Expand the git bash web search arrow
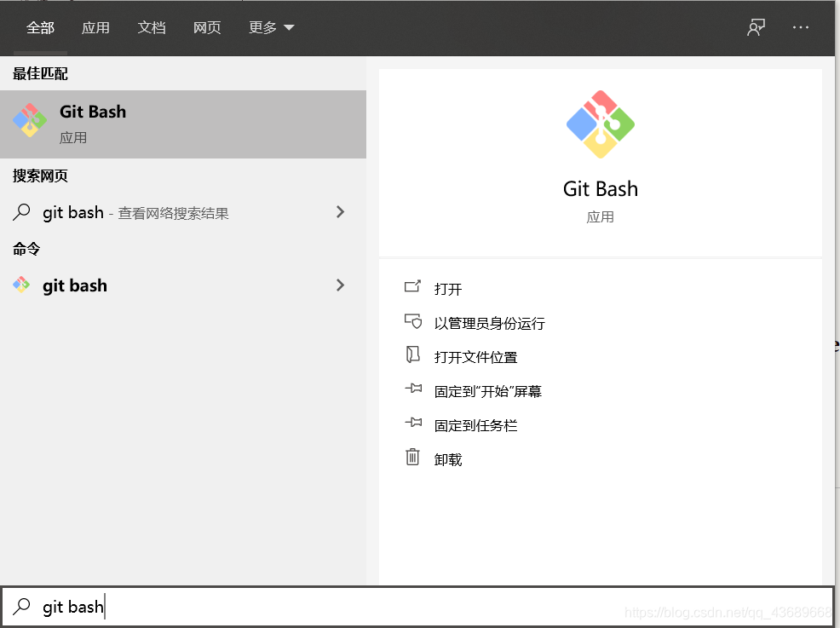The width and height of the screenshot is (840, 628). [340, 212]
